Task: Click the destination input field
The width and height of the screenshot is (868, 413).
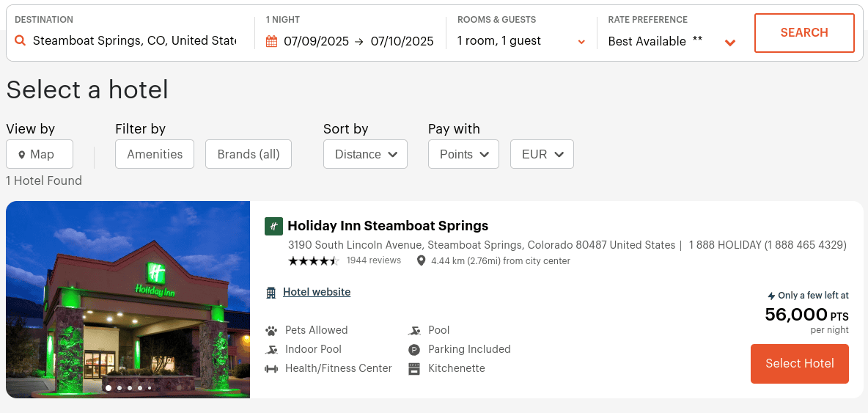Action: coord(134,40)
